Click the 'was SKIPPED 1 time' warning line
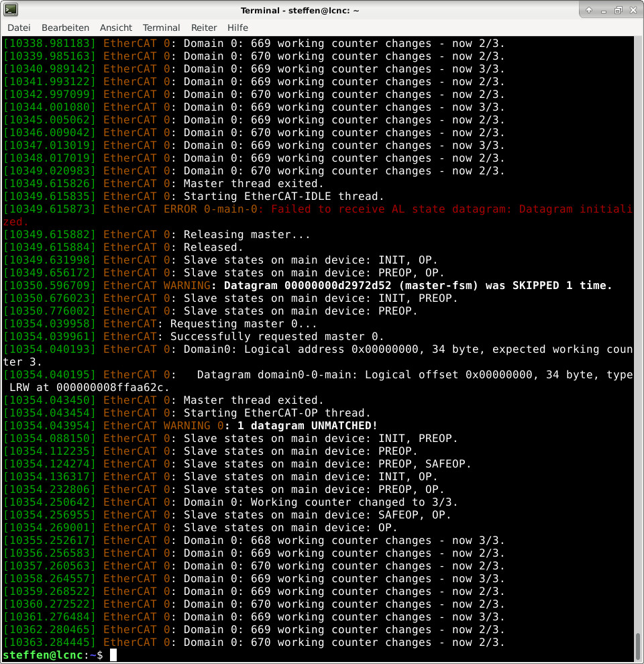Image resolution: width=644 pixels, height=664 pixels. tap(308, 286)
